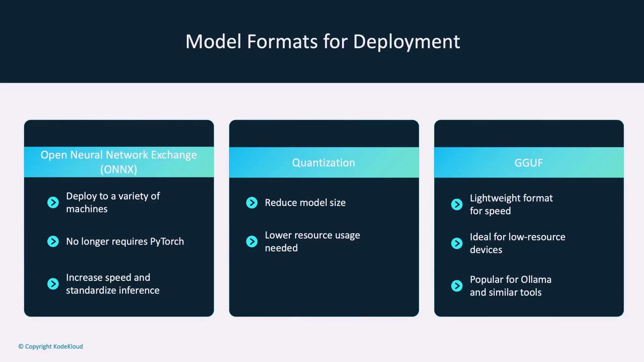Click arrow icon beside No longer requires PyTorch
The image size is (644, 362).
53,241
